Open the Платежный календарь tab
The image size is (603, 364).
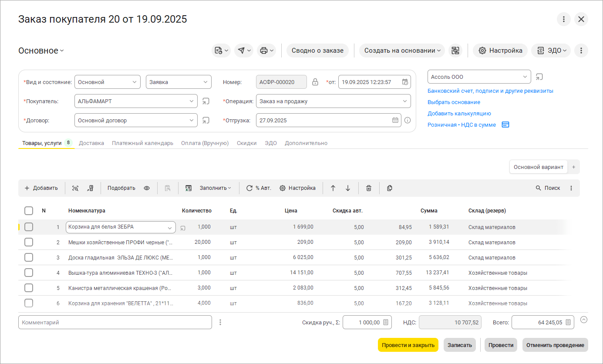(x=142, y=143)
